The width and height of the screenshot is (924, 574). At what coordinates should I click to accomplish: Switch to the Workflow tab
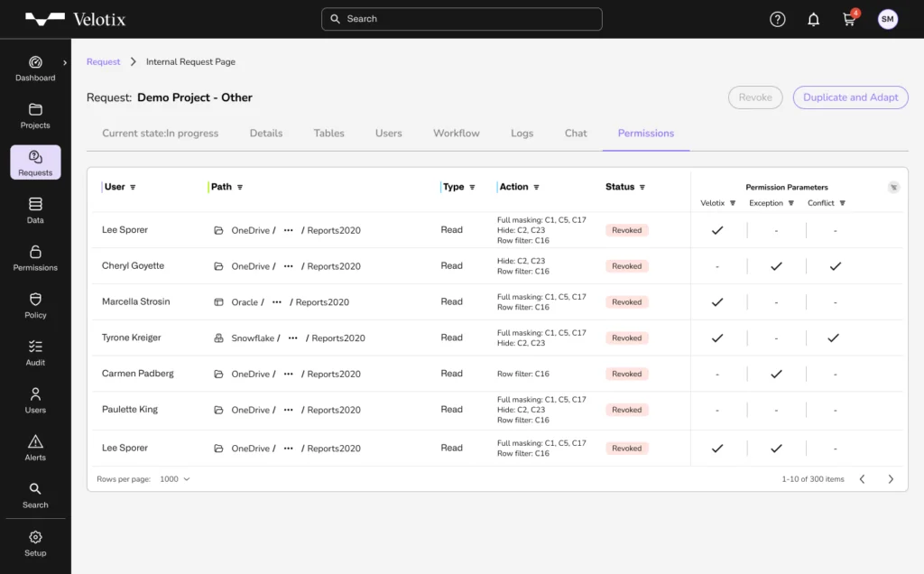pyautogui.click(x=456, y=134)
